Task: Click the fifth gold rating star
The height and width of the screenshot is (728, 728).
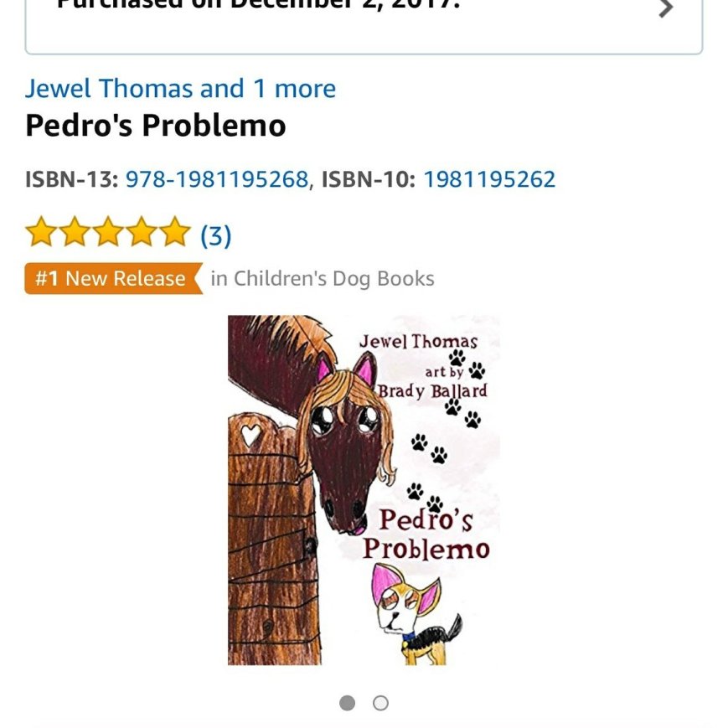Action: point(174,231)
